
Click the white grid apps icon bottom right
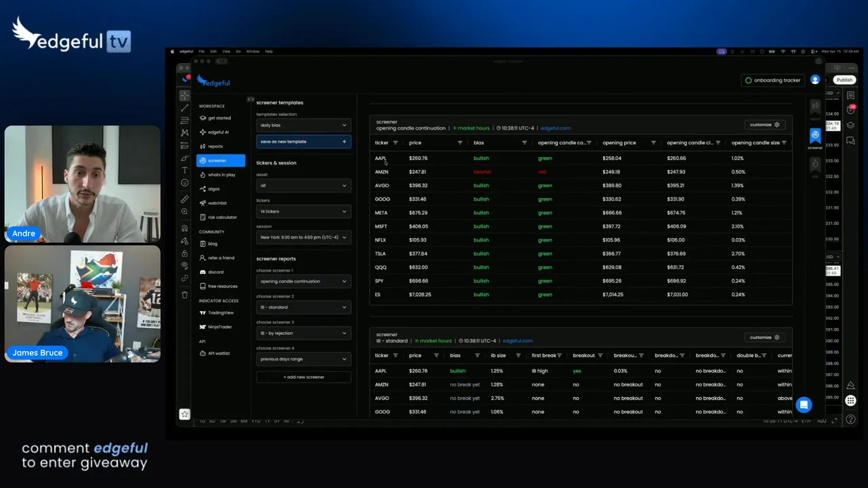[850, 401]
